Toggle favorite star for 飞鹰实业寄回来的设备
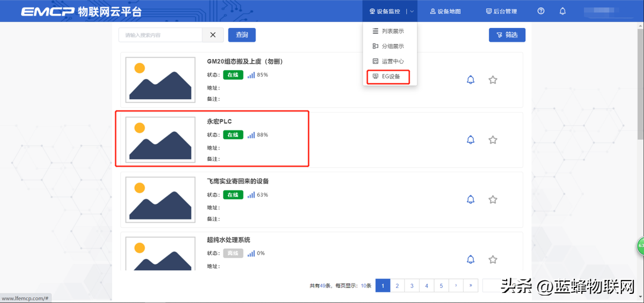The height and width of the screenshot is (303, 644). [493, 199]
